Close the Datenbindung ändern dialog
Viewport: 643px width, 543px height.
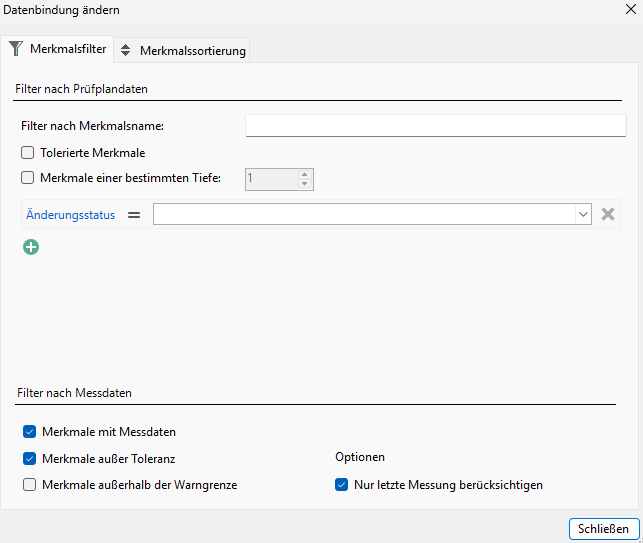(631, 9)
